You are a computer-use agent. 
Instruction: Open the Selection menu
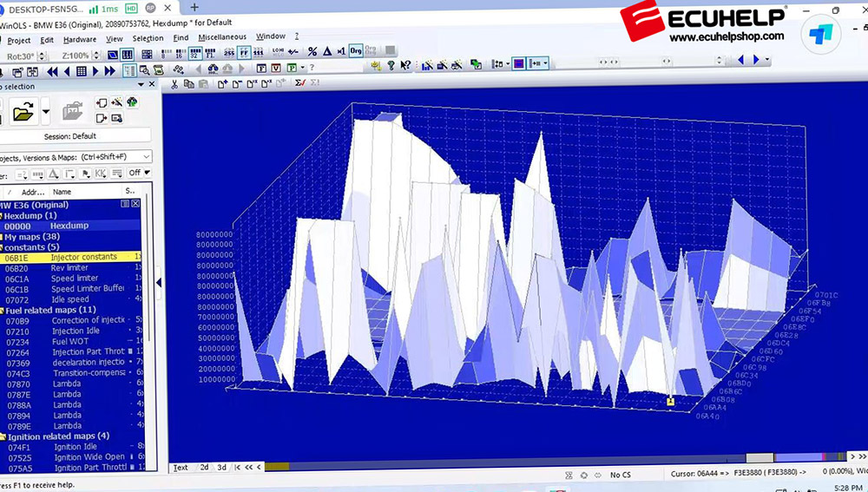148,38
